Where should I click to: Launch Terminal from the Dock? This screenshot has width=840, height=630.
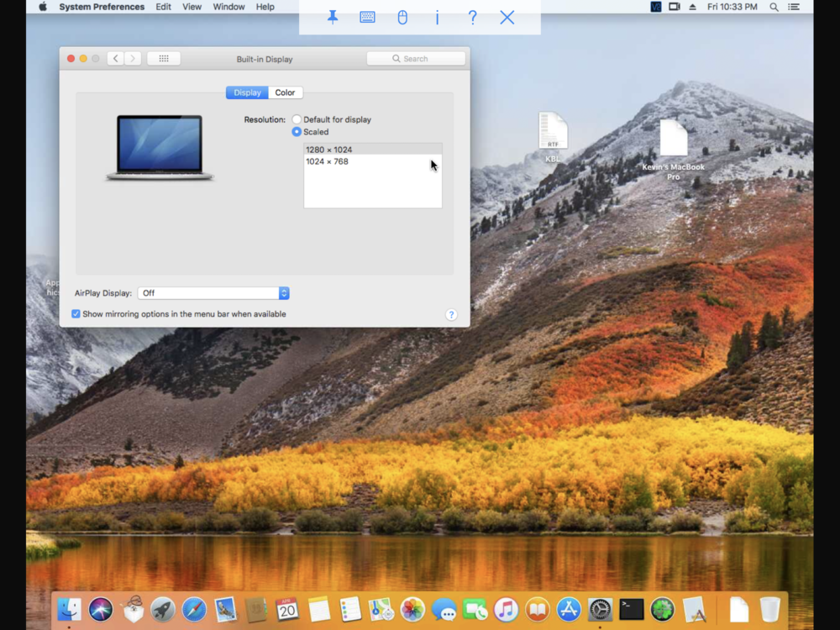631,609
